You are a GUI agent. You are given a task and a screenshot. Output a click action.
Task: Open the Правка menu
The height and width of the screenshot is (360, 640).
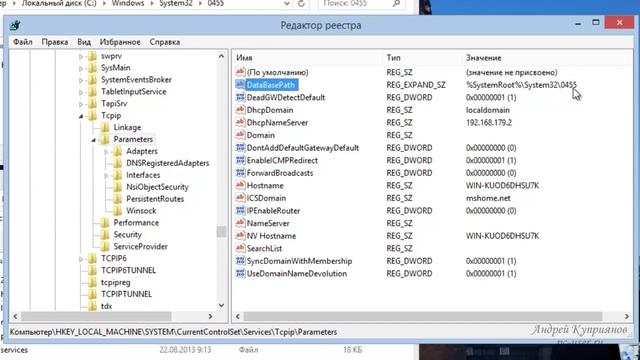pos(55,42)
